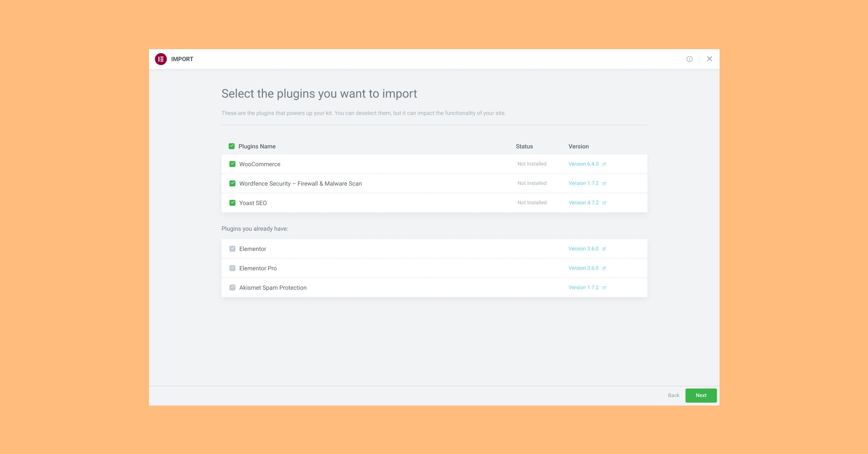
Task: Go Back to the previous step
Action: [x=673, y=395]
